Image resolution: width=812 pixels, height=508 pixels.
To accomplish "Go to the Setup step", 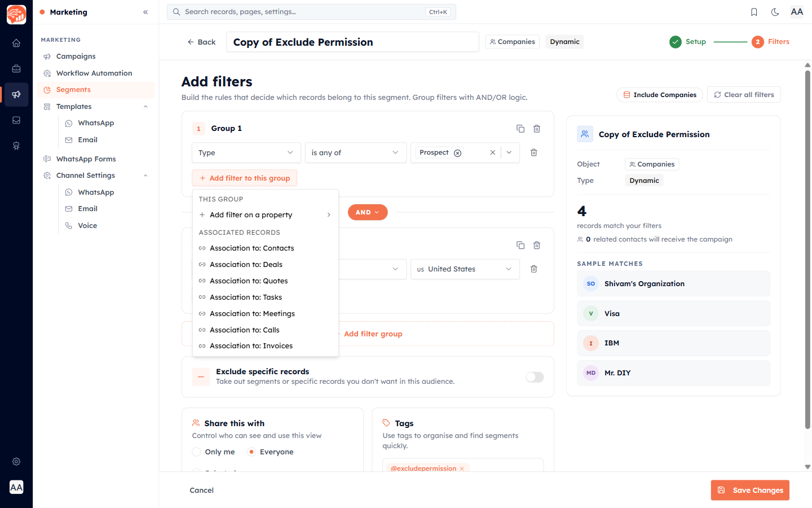I will 688,42.
